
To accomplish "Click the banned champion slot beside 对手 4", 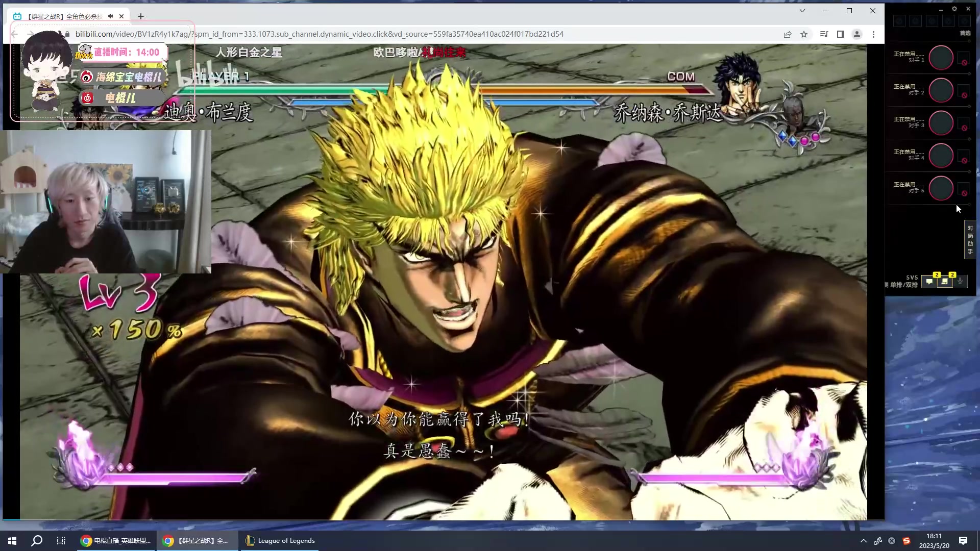I will 963,157.
